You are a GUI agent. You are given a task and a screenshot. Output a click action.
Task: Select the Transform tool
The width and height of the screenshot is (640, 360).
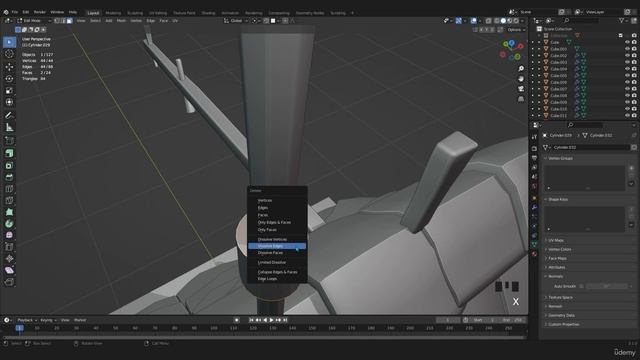pyautogui.click(x=9, y=102)
